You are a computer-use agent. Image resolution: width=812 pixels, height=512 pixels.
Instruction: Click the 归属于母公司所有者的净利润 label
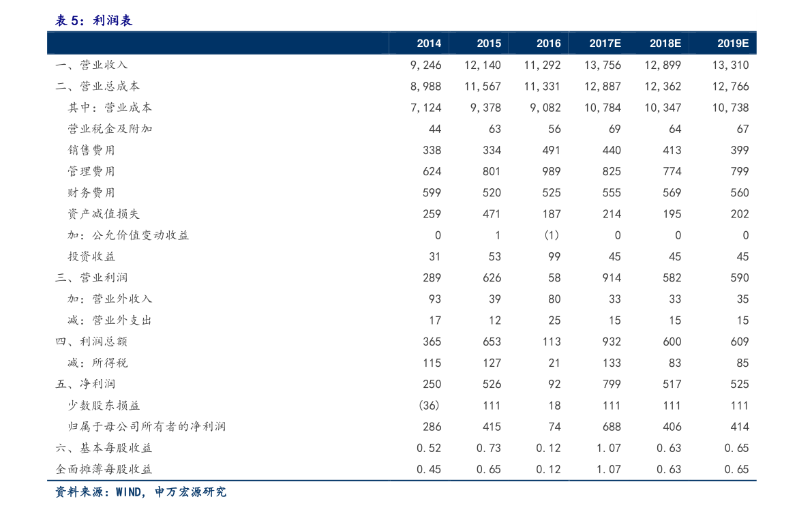[147, 427]
